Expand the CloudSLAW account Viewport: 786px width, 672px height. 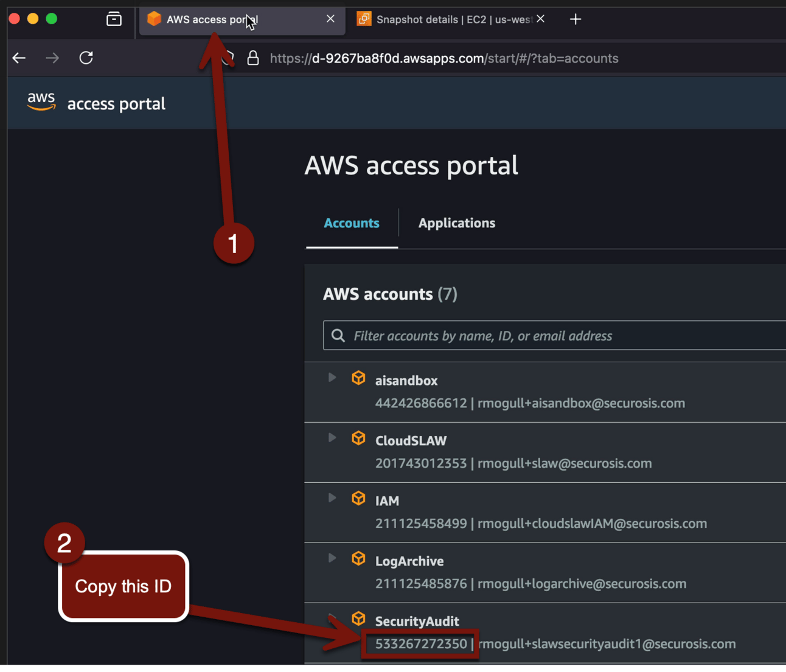332,438
